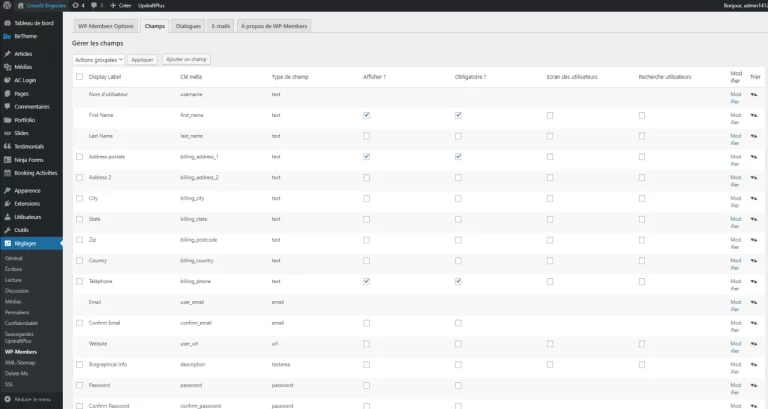Open Confidentialité settings submenu
This screenshot has width=768, height=409.
click(x=22, y=323)
